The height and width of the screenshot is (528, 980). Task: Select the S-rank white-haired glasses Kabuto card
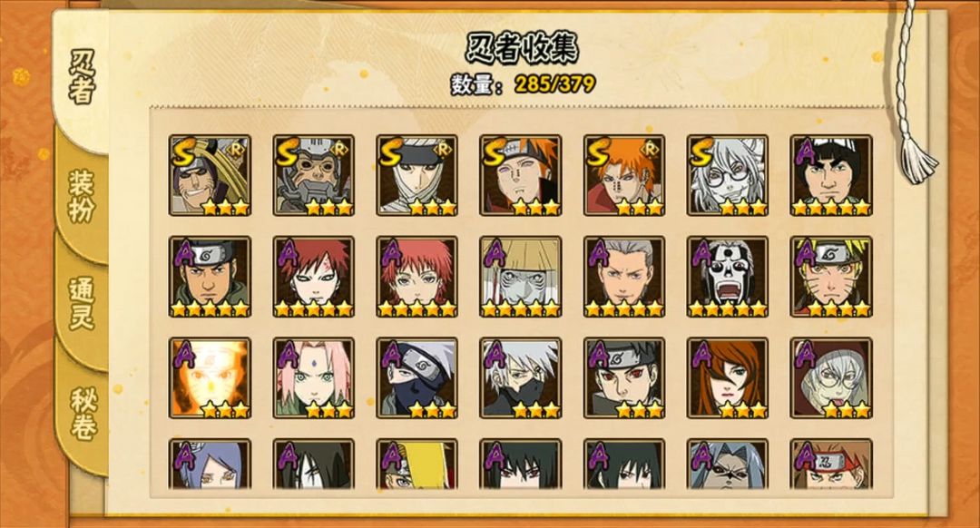pos(727,176)
